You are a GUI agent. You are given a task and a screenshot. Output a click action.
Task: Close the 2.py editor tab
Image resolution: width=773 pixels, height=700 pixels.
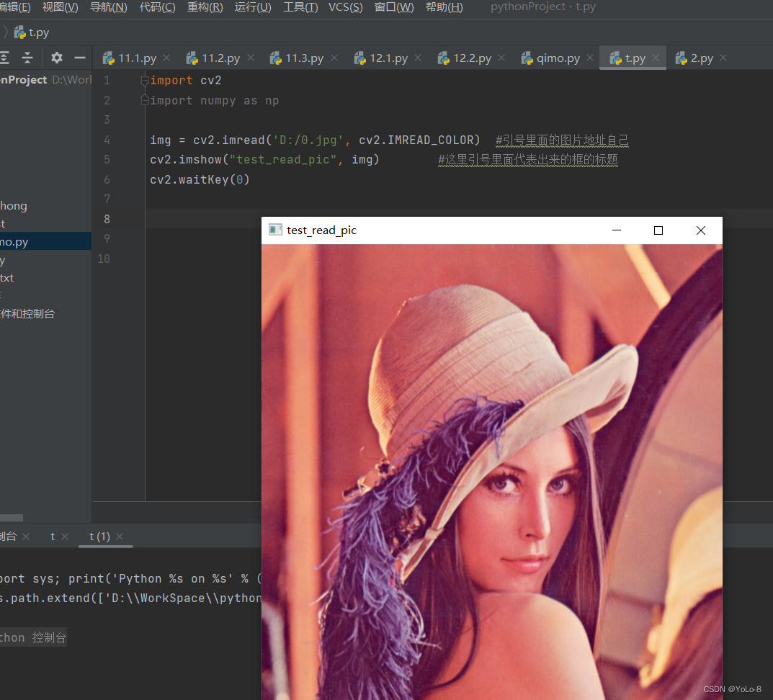click(x=723, y=58)
